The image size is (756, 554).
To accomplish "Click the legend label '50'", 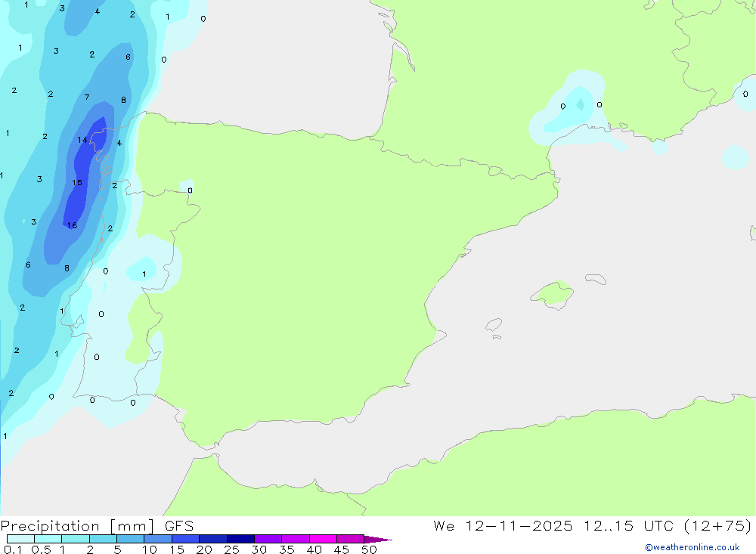I will click(369, 549).
